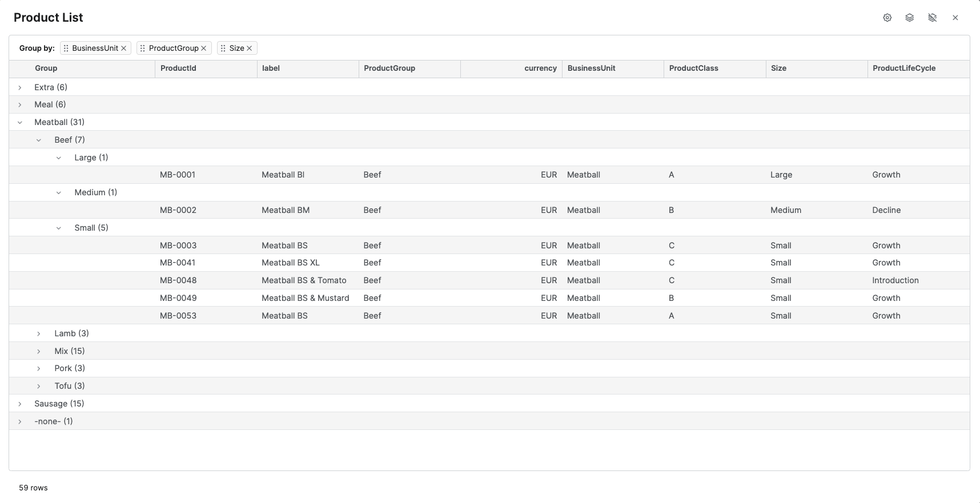
Task: Remove ProductGroup grouping chip
Action: coord(204,49)
